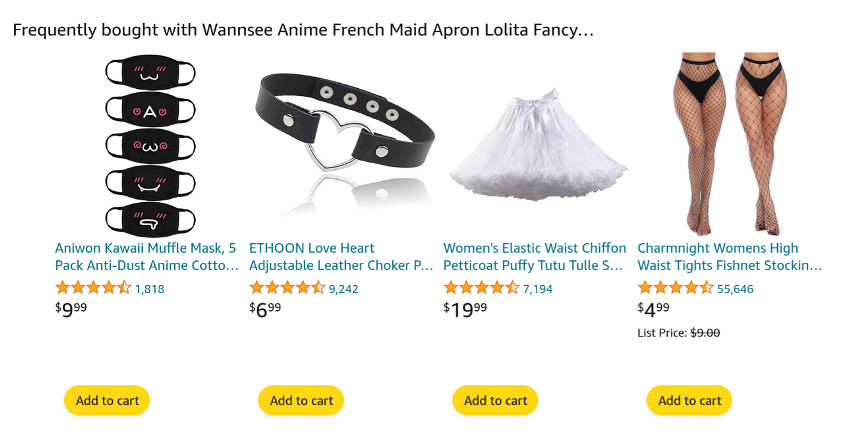Image resolution: width=868 pixels, height=442 pixels.
Task: Add the $19.99 petticoat to cart
Action: (495, 400)
